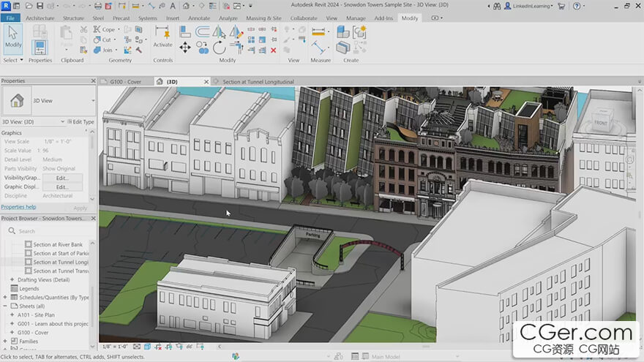
Task: Open the Massing & Site ribbon tab
Action: click(x=263, y=18)
